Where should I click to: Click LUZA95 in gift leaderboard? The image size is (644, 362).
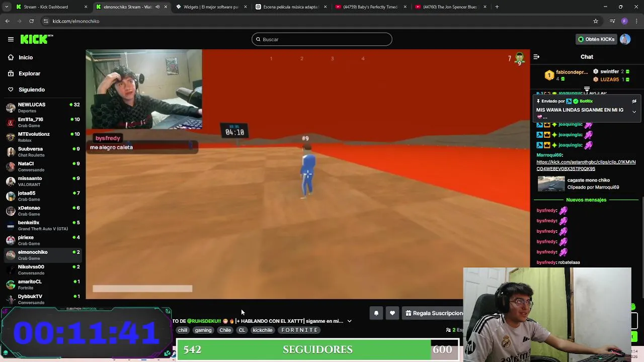pyautogui.click(x=611, y=79)
